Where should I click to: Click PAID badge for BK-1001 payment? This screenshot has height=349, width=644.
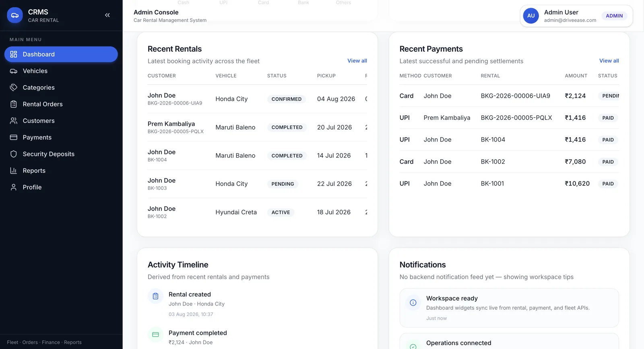coord(608,184)
